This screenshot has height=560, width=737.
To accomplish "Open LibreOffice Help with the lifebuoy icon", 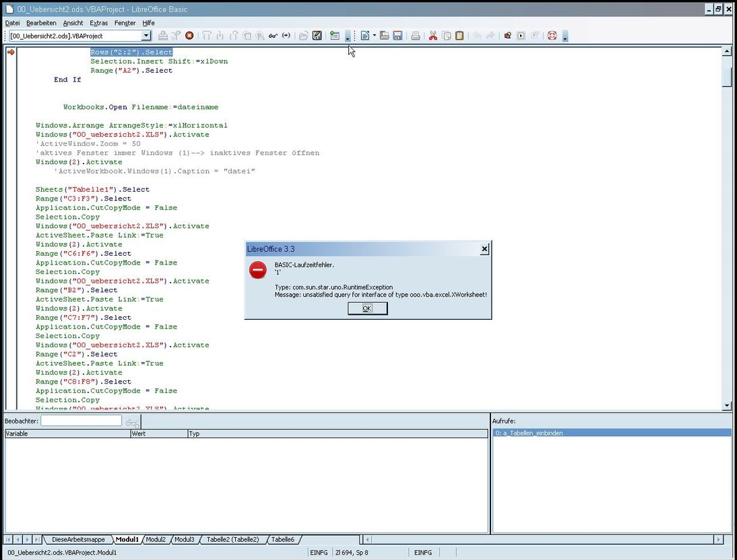I will (x=552, y=36).
